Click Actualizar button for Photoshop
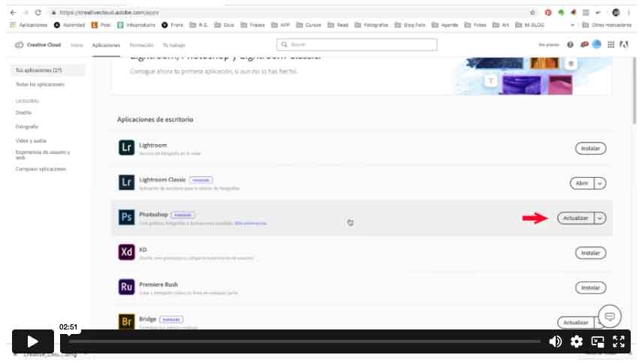 [575, 218]
